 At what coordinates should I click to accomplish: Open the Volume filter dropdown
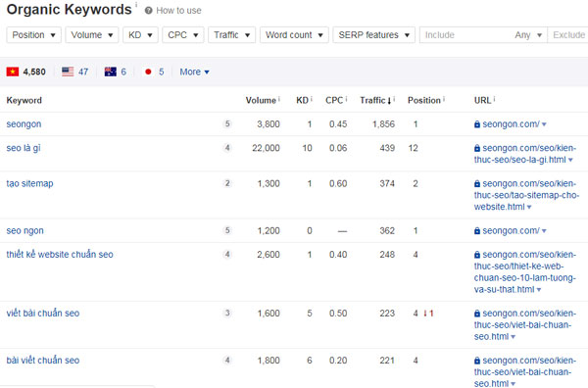pyautogui.click(x=92, y=35)
